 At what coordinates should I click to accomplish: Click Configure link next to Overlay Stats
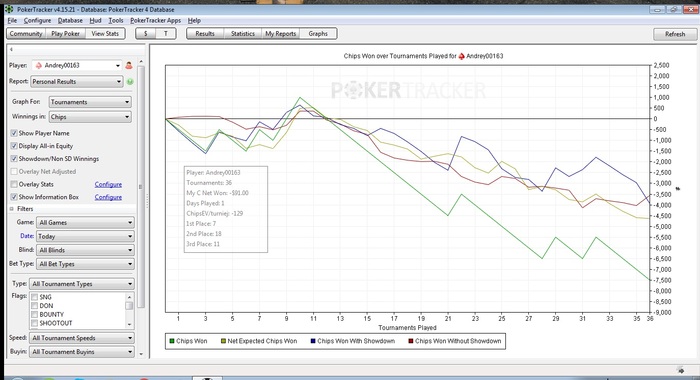pos(108,184)
